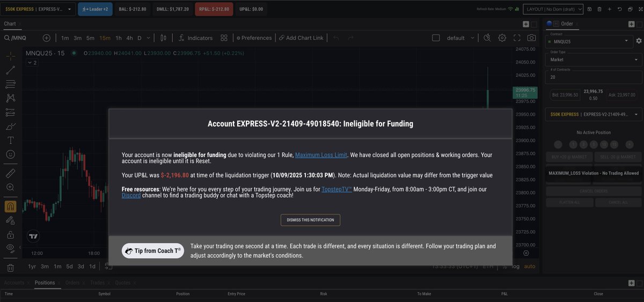Select the 1m timeframe in chart toolbar
Viewport: 644px width, 302px height.
coord(65,38)
